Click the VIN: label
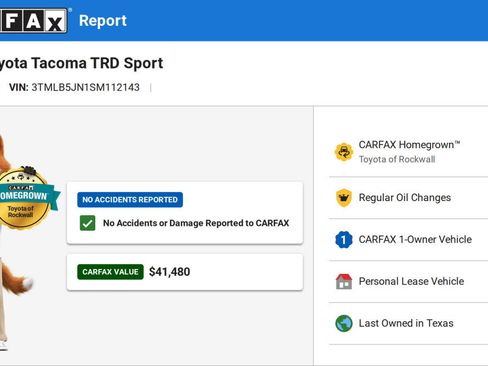This screenshot has height=366, width=488. click(x=19, y=87)
